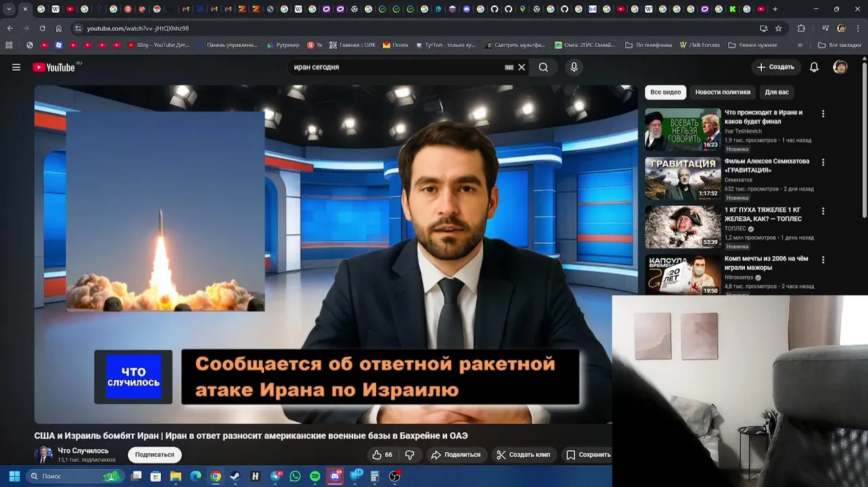
Task: Open the Chrome extensions puzzle icon
Action: pos(801,28)
